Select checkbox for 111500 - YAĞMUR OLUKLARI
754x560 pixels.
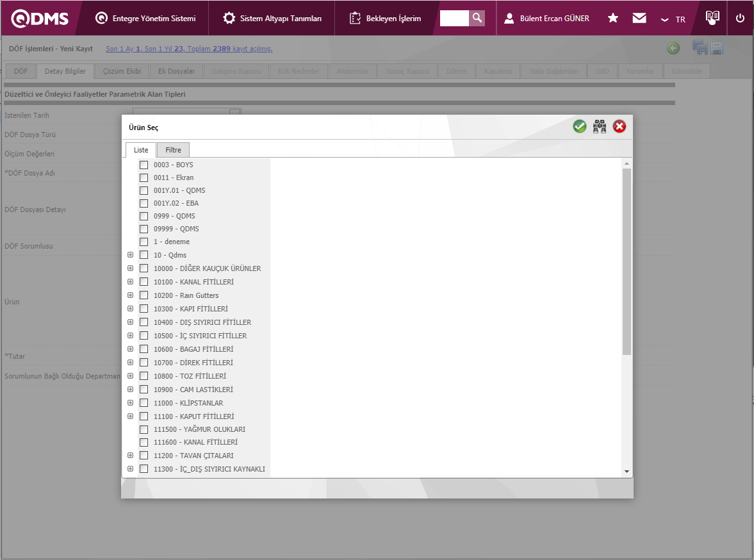tap(144, 429)
